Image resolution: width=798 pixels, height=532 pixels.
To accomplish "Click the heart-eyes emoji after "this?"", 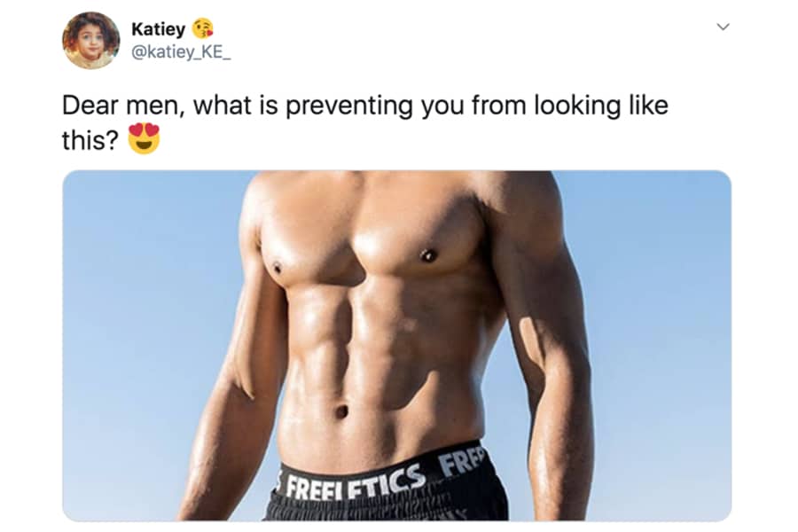I will (144, 138).
